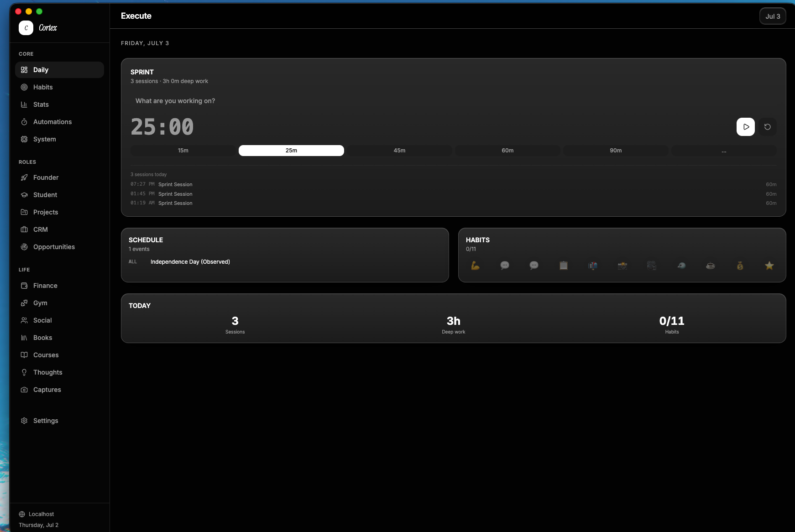795x532 pixels.
Task: Open the Independence Day (Observed) event
Action: [190, 262]
